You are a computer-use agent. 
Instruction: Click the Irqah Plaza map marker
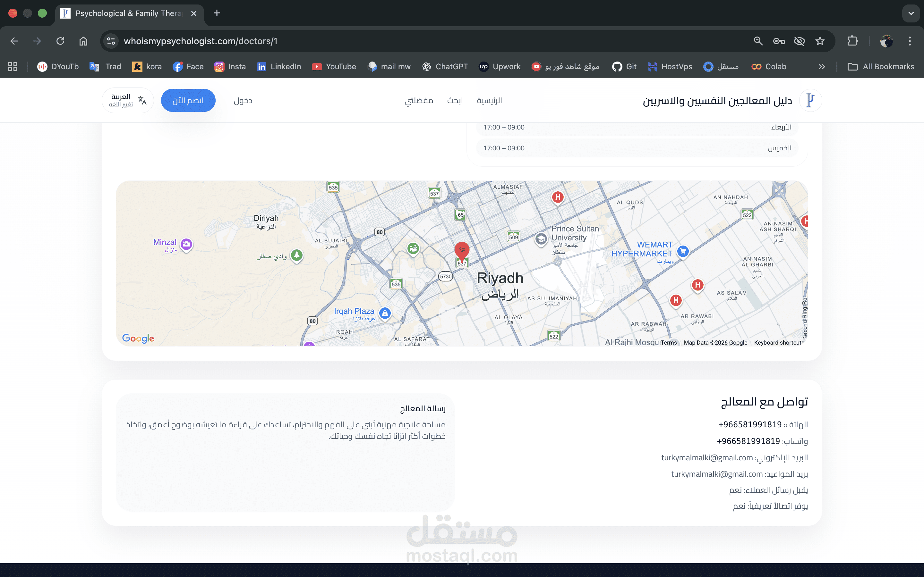click(385, 313)
